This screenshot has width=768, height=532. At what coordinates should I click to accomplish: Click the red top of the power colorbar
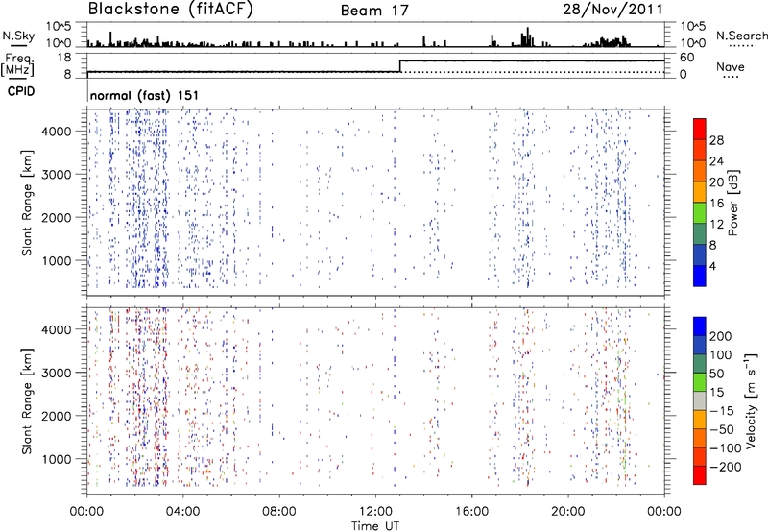(x=700, y=129)
